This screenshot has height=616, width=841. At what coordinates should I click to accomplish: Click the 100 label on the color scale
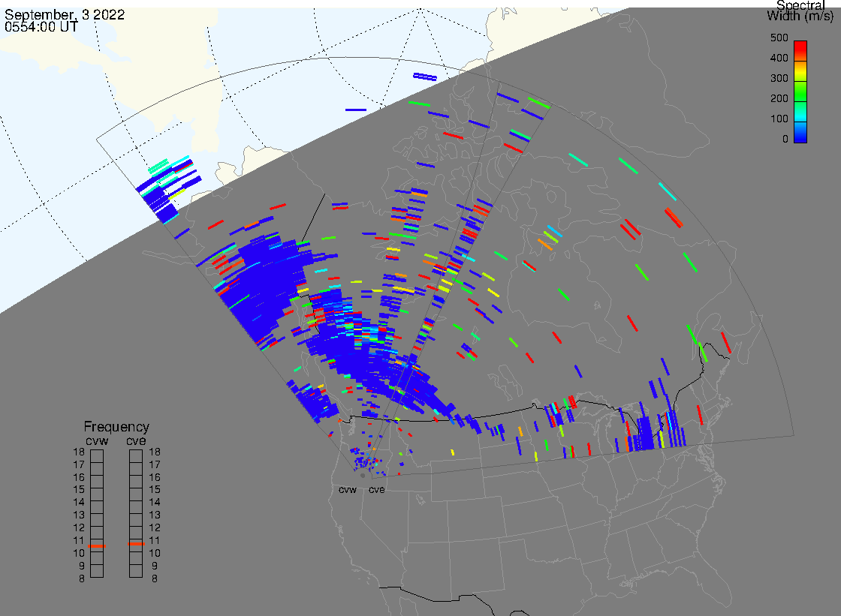[x=779, y=119]
